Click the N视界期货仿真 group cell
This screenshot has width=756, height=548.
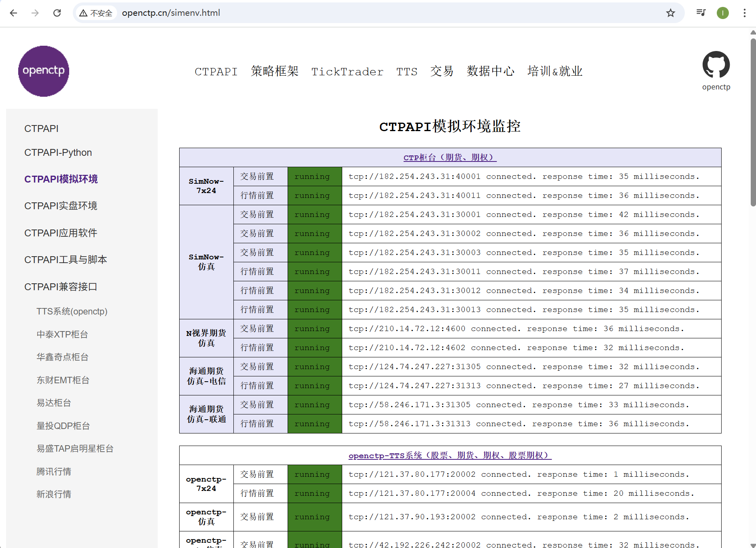(x=206, y=338)
